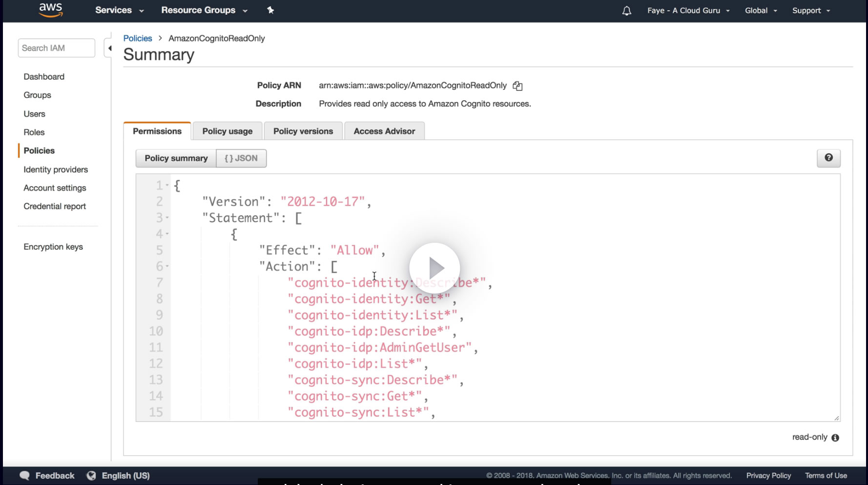Screen dimensions: 868x485
Task: Click the "Version" key in JSON
Action: (234, 202)
